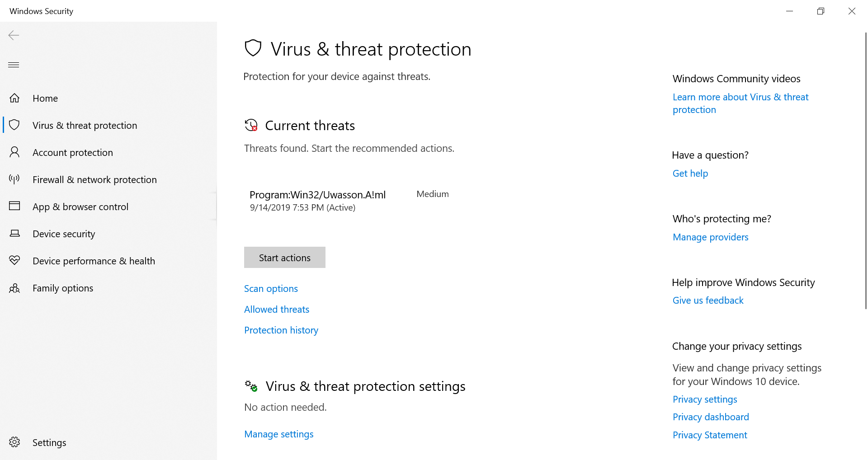Screen dimensions: 868x460
Task: Click the Home house icon in sidebar
Action: [14, 98]
